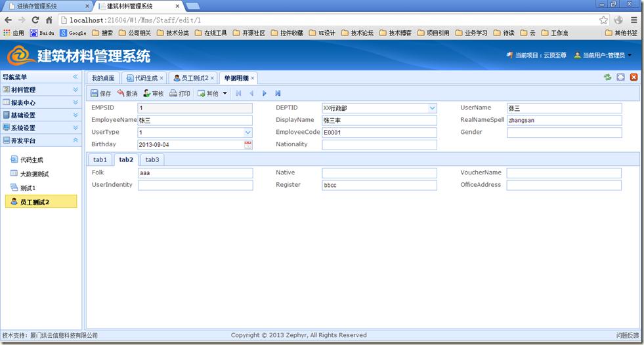This screenshot has height=345, width=644.
Task: Click the 撤消 (Undo) toolbar button
Action: coord(127,94)
